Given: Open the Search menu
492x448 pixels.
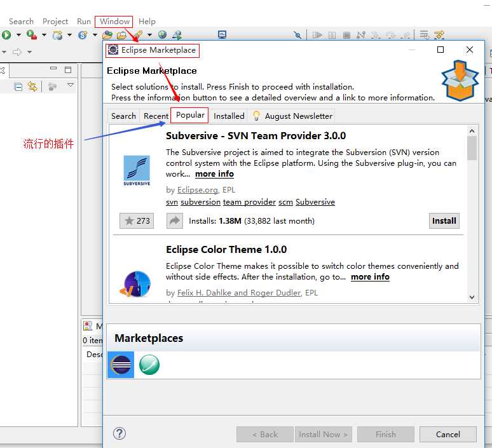Looking at the screenshot, I should (x=21, y=22).
